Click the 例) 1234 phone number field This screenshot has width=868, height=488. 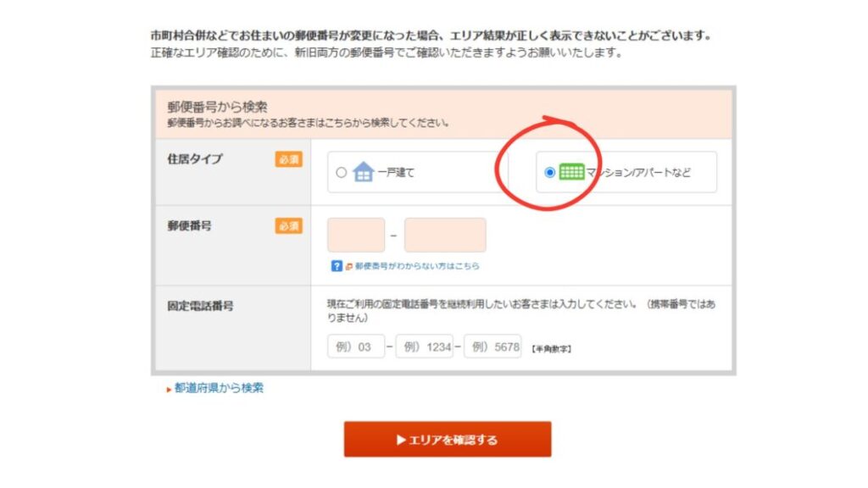[424, 347]
